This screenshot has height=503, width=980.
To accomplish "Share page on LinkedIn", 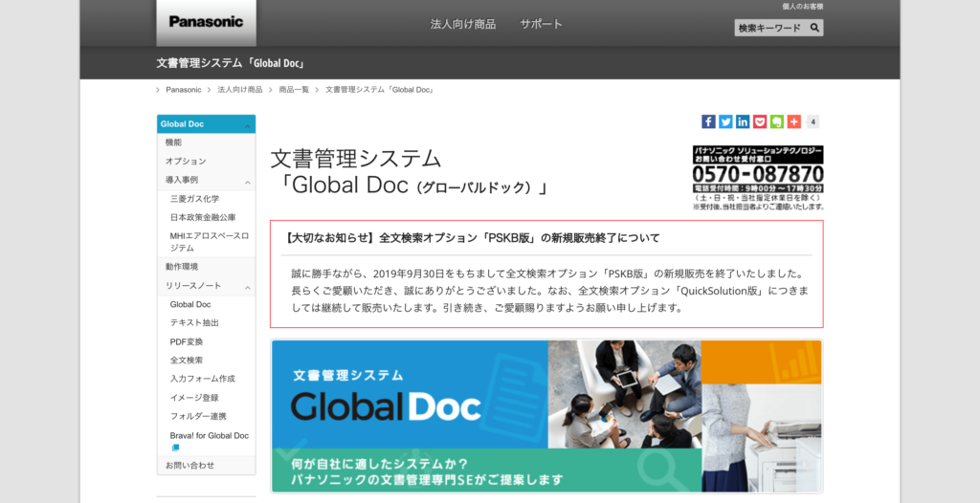I will pos(743,121).
